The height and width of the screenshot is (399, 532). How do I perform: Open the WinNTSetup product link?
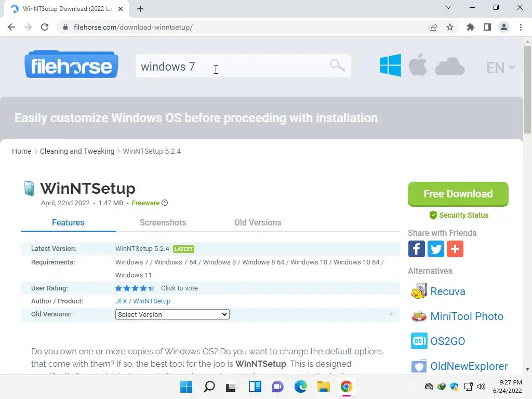coord(152,301)
